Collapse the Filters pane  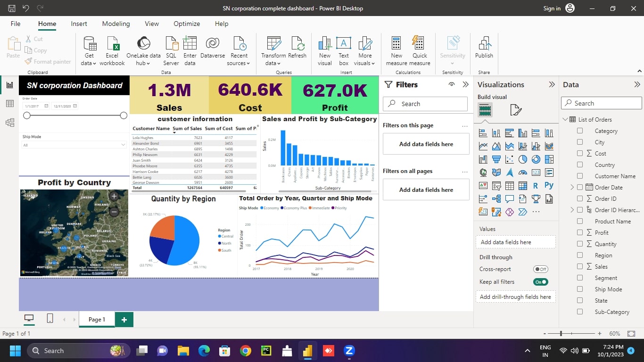coord(466,84)
